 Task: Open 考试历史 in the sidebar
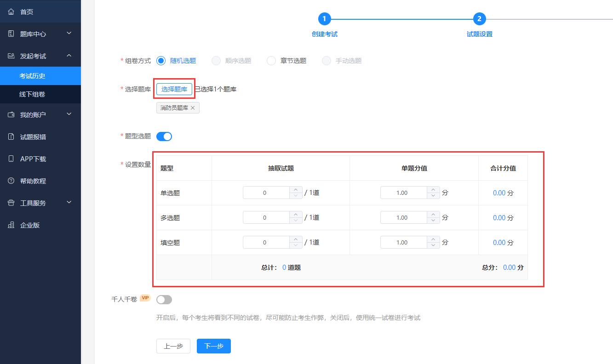(x=32, y=76)
